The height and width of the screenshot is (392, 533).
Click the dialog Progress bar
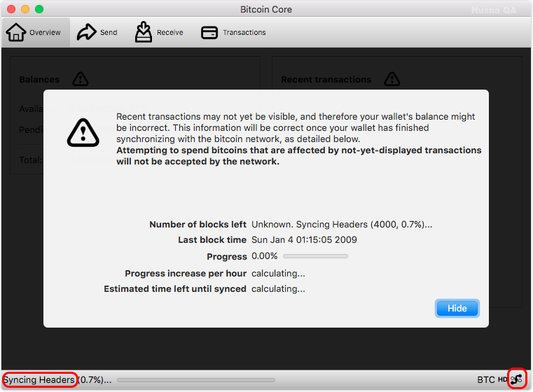[315, 256]
